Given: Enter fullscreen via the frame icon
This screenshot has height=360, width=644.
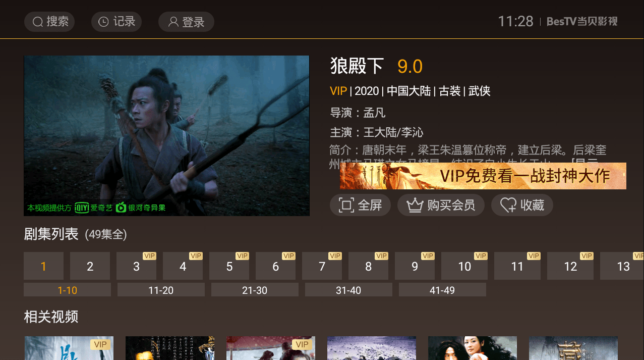Looking at the screenshot, I should 346,205.
